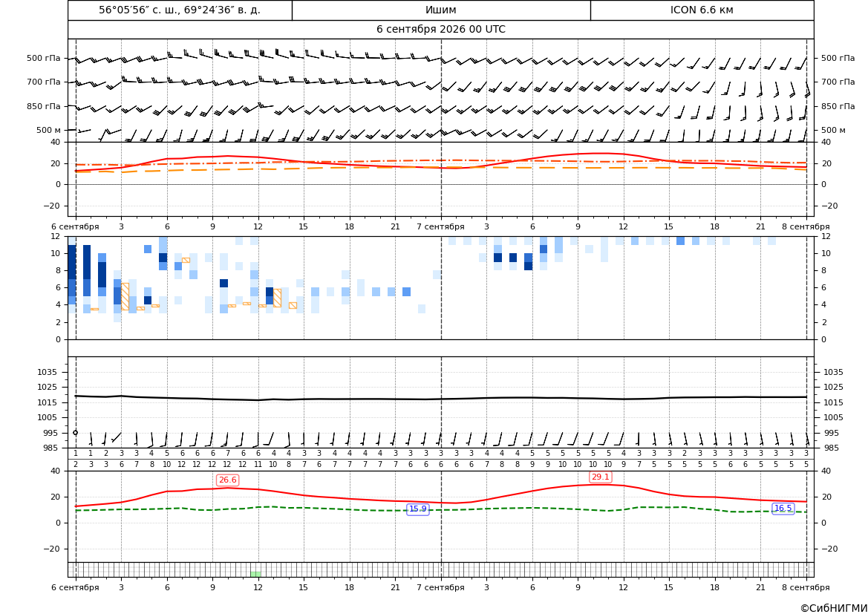Click the 500 м left wind level label
The height and width of the screenshot is (614, 868).
point(49,130)
